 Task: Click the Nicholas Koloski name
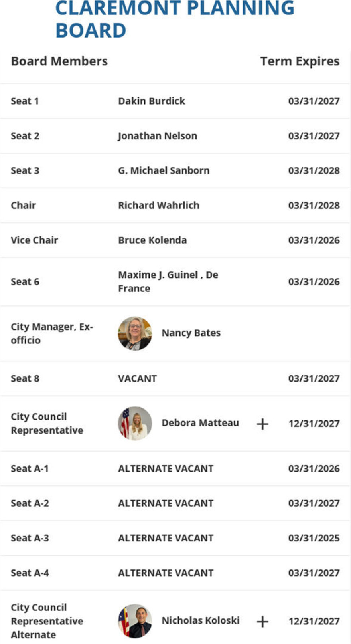pos(201,620)
